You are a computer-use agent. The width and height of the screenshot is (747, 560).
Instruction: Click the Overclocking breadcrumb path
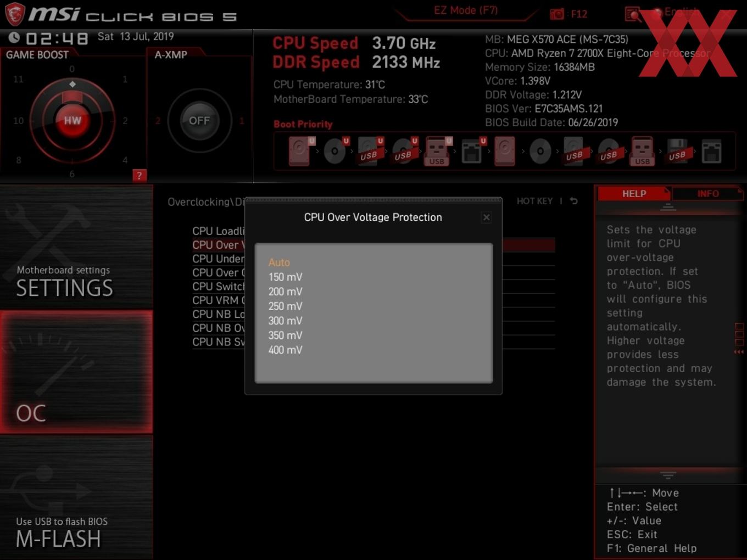pyautogui.click(x=205, y=202)
